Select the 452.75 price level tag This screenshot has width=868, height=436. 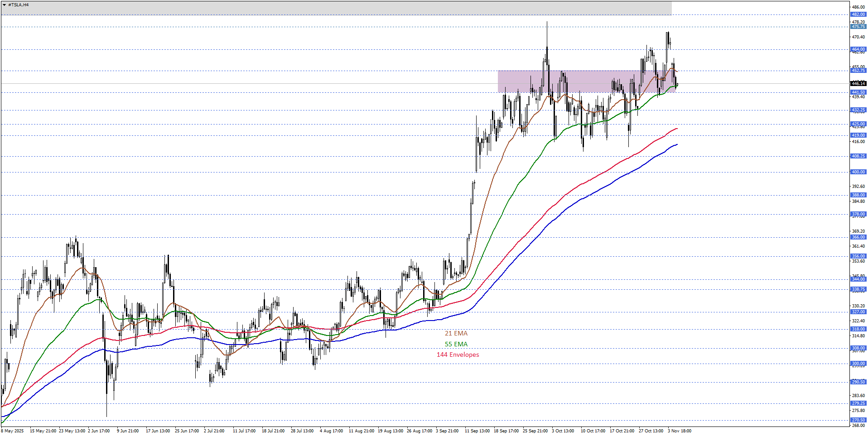[858, 71]
